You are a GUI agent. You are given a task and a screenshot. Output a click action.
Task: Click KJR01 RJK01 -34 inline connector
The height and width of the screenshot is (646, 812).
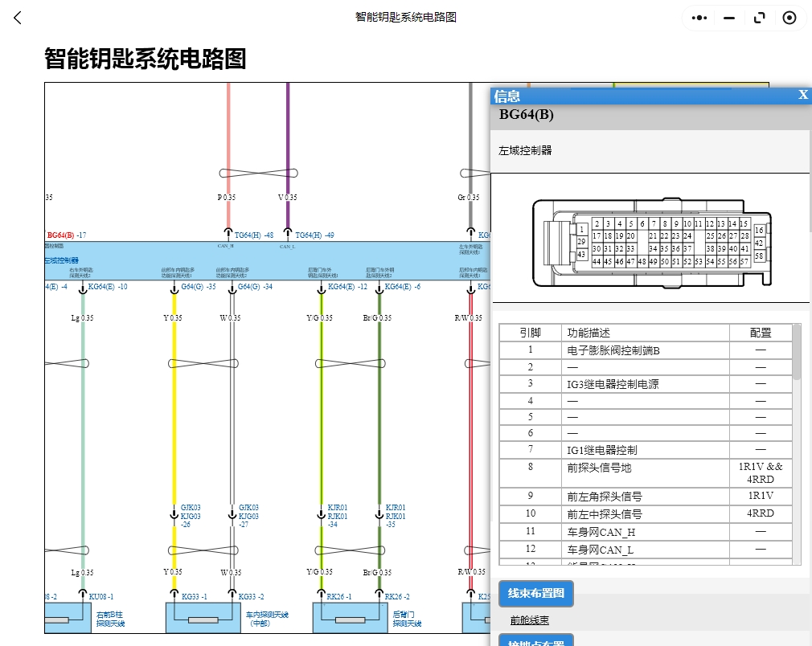coord(337,516)
